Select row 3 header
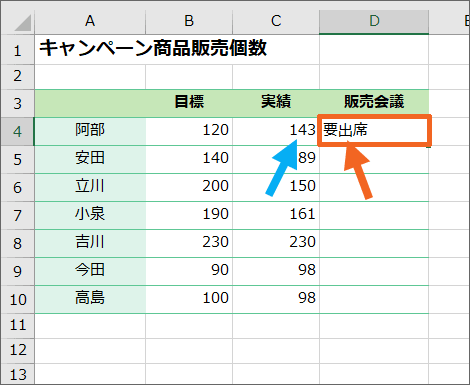The width and height of the screenshot is (470, 385). tap(17, 103)
